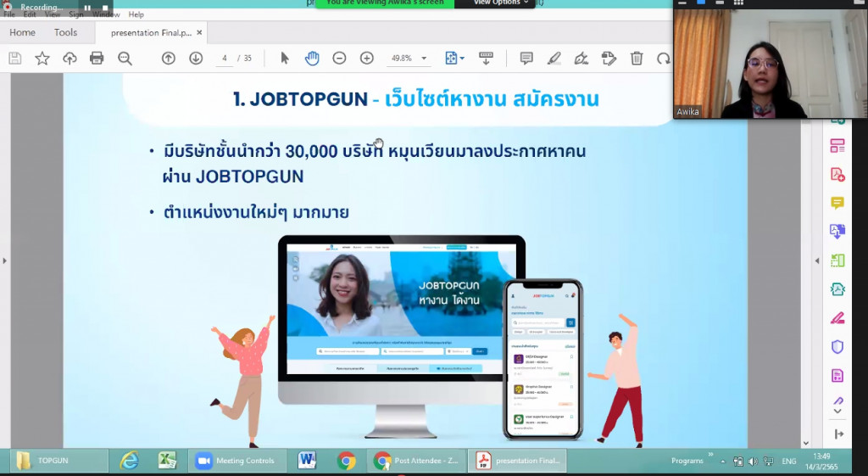Print the PDF using the printer icon

pos(97,58)
